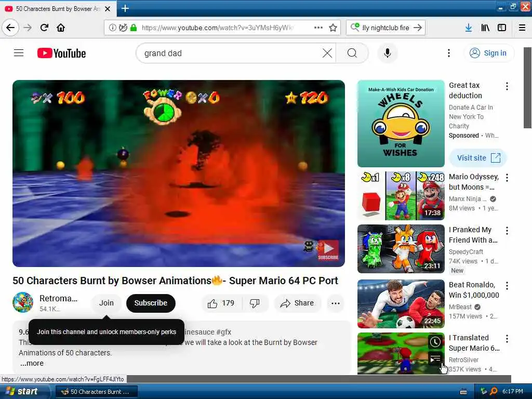Subscribe to the channel
The width and height of the screenshot is (532, 399).
click(151, 303)
